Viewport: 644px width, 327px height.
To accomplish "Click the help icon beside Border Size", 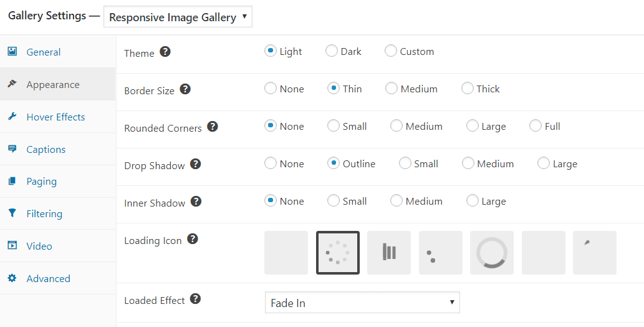I will (186, 89).
